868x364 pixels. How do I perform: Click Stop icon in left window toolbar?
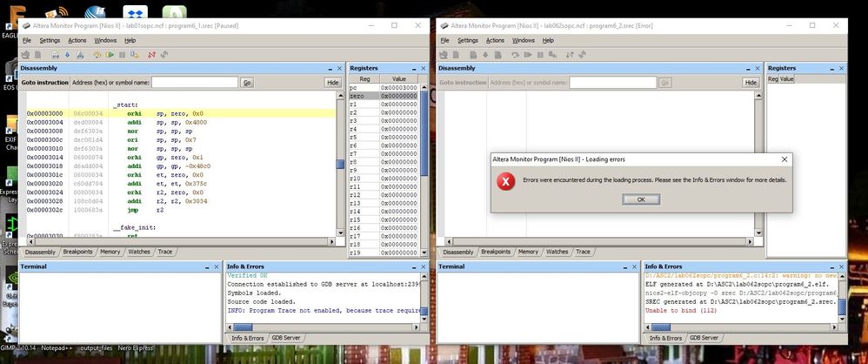[122, 55]
